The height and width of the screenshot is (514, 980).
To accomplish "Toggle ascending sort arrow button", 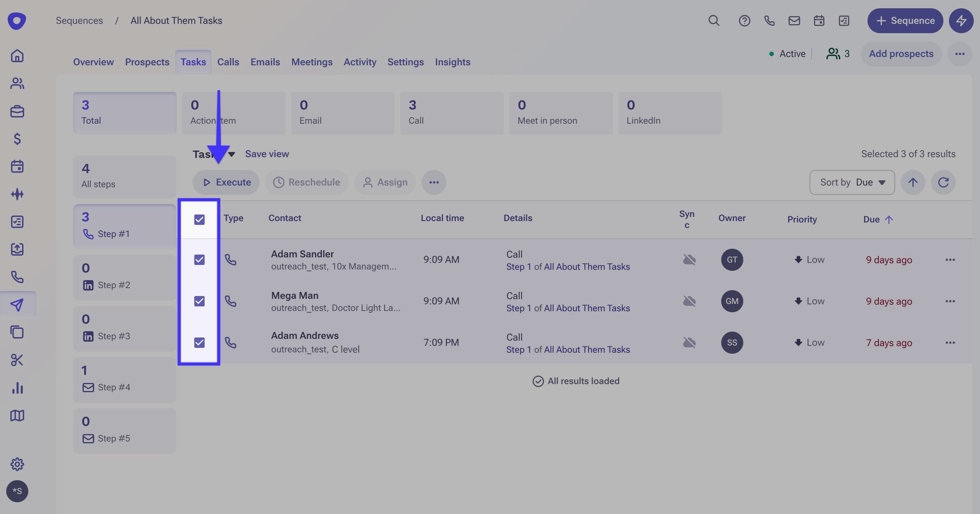I will (913, 182).
